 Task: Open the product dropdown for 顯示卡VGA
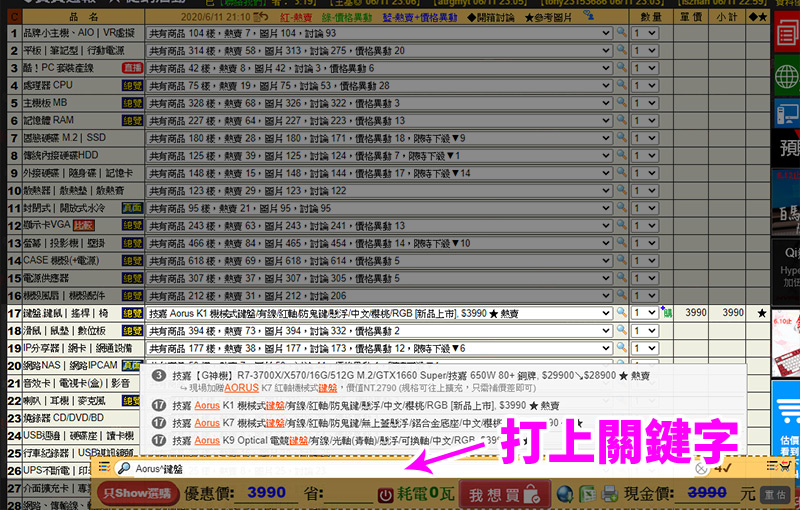click(379, 226)
